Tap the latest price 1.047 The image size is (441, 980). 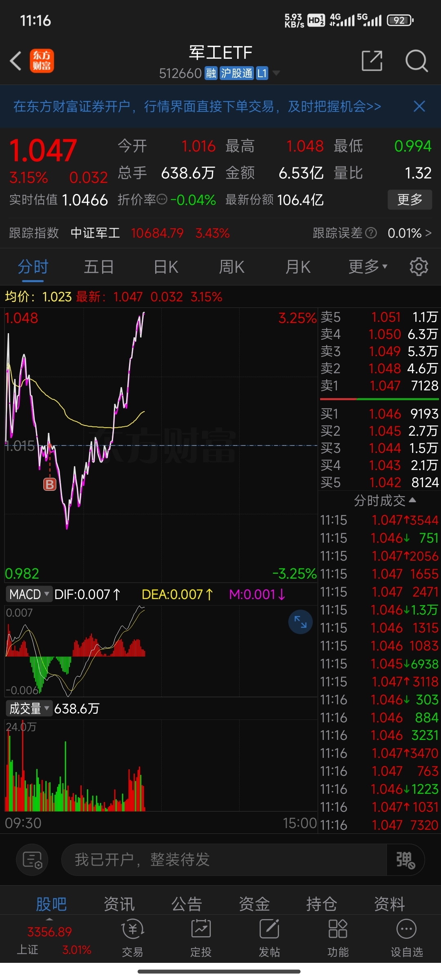43,150
